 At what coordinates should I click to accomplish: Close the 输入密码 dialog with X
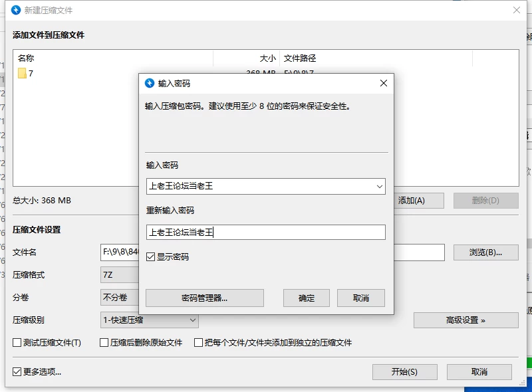click(384, 83)
